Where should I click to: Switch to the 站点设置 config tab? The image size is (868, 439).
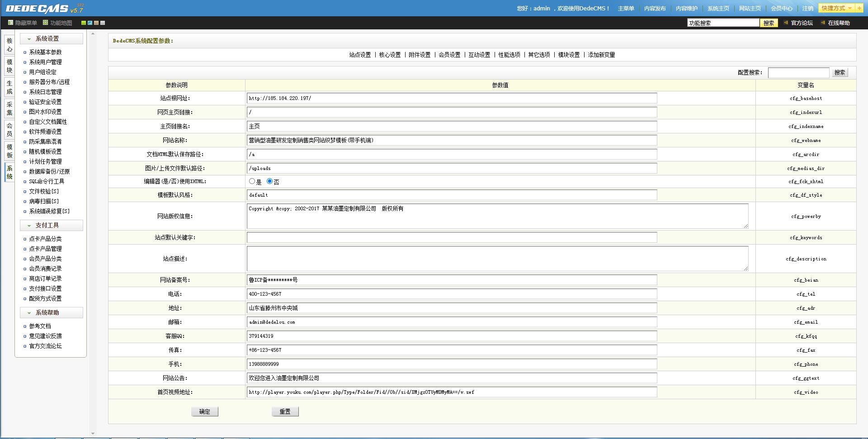[360, 55]
